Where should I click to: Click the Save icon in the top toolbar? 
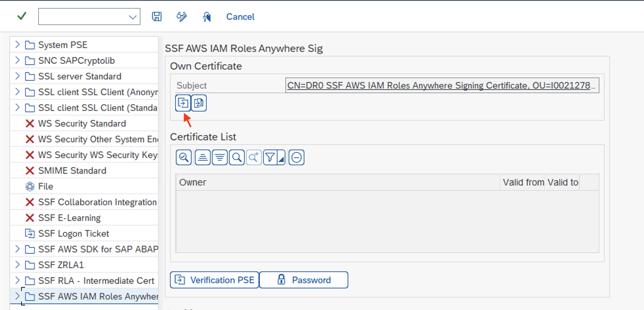pos(156,16)
